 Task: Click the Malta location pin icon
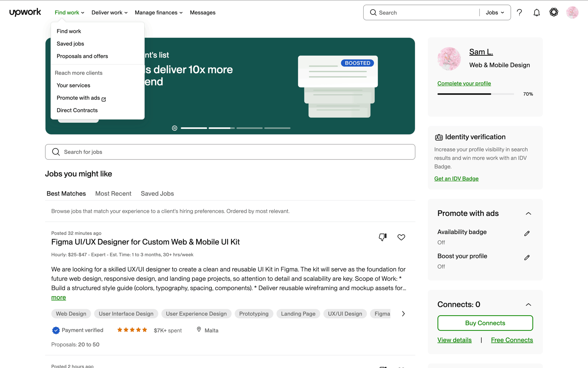tap(199, 329)
